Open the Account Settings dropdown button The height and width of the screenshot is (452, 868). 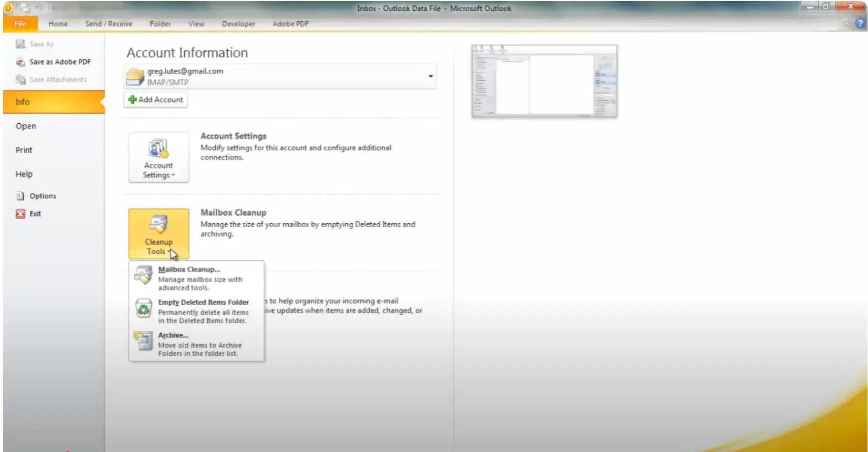[x=158, y=157]
